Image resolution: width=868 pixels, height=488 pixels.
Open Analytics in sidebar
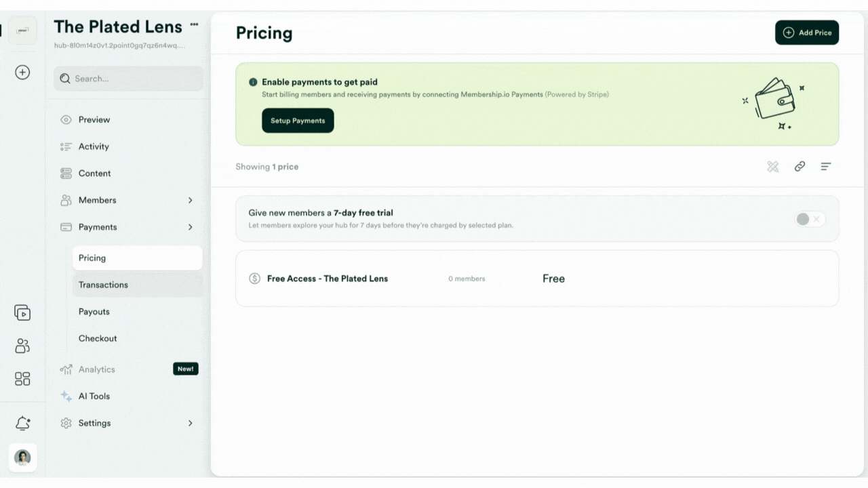coord(96,369)
